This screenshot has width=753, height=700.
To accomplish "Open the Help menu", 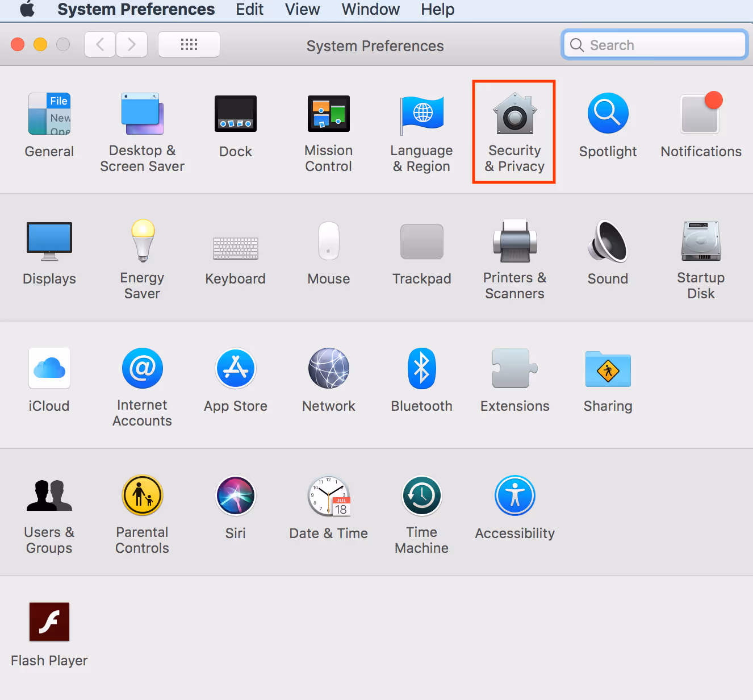I will 438,10.
